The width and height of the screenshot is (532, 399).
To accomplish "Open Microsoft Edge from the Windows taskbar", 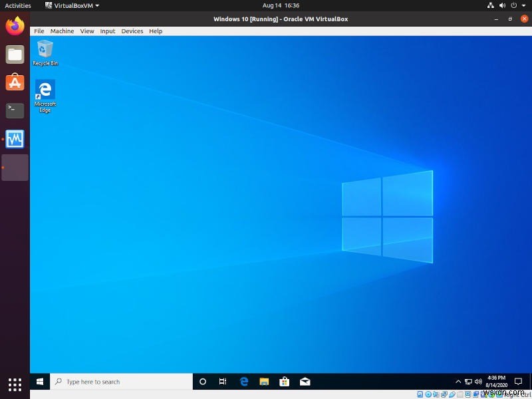I will [244, 381].
